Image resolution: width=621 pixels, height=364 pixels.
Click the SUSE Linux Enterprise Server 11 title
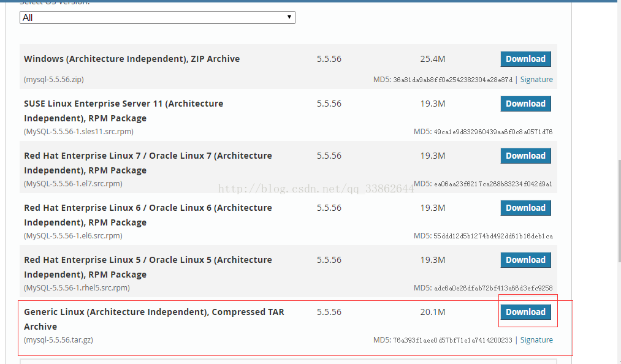coord(124,111)
